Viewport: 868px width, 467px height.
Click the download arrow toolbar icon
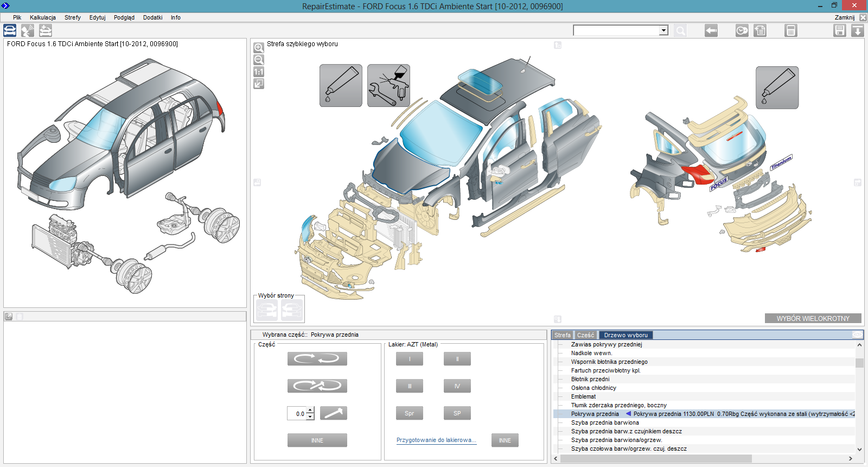point(858,31)
